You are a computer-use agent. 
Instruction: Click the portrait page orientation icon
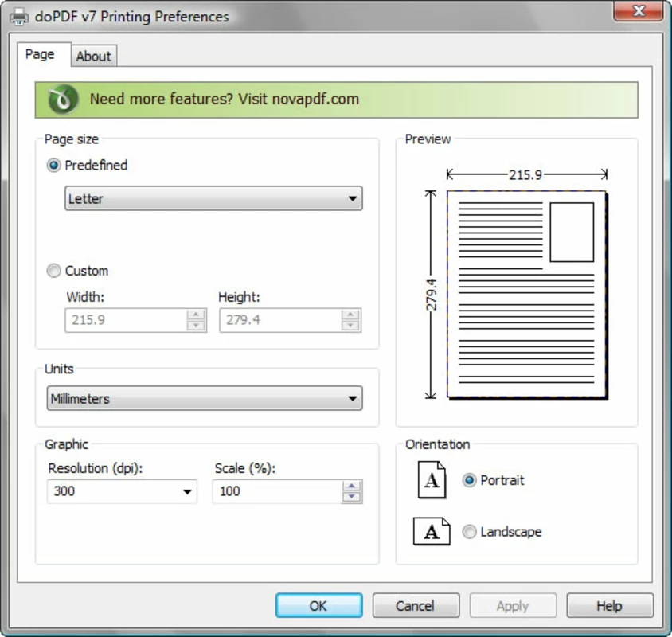432,480
